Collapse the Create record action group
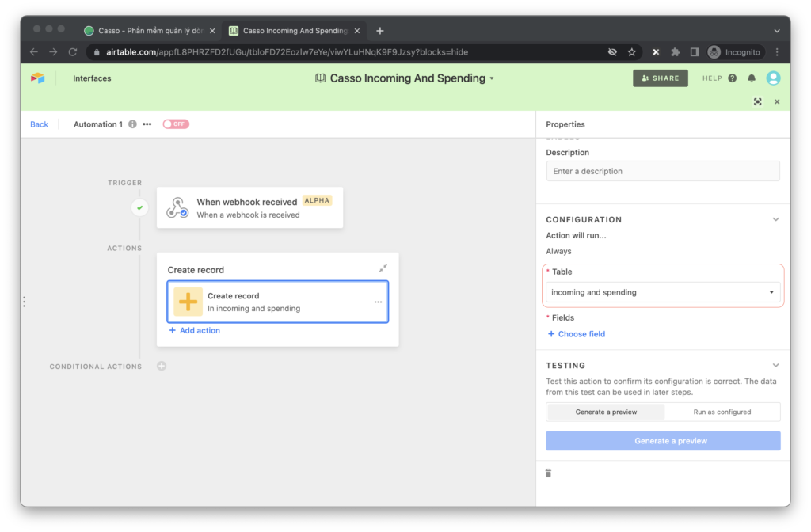Image resolution: width=811 pixels, height=532 pixels. [383, 268]
